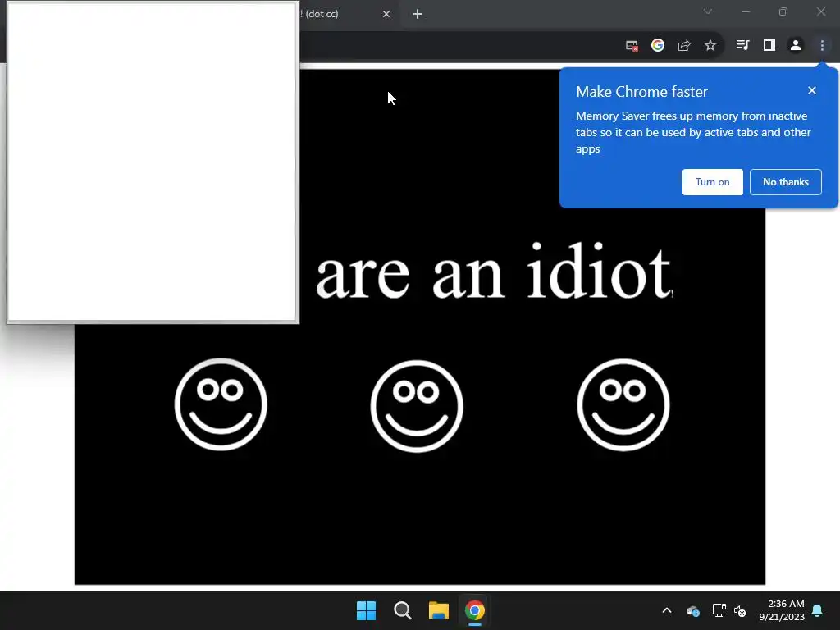Screen dimensions: 840x630
Task: Click the popup-blocked icon in the address bar
Action: point(632,46)
